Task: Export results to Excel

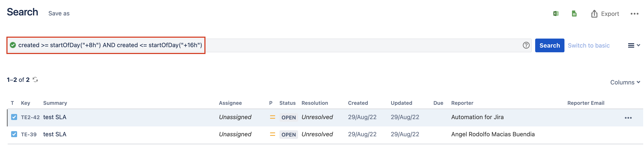Action: click(x=556, y=13)
